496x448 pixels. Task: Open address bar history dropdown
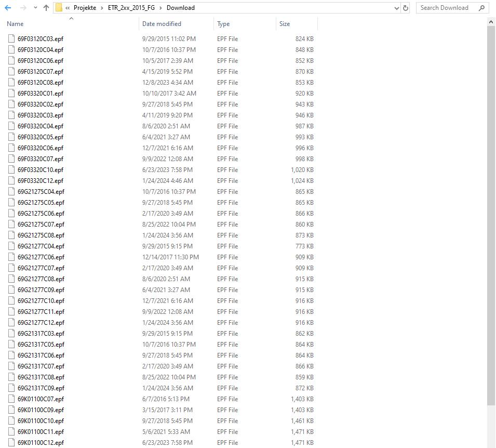pyautogui.click(x=397, y=8)
